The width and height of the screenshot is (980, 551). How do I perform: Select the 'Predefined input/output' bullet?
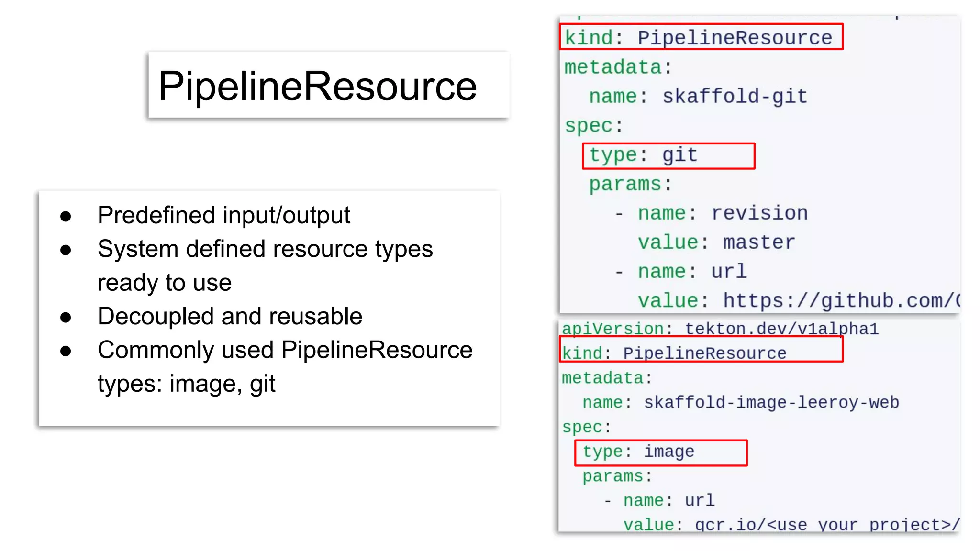224,215
